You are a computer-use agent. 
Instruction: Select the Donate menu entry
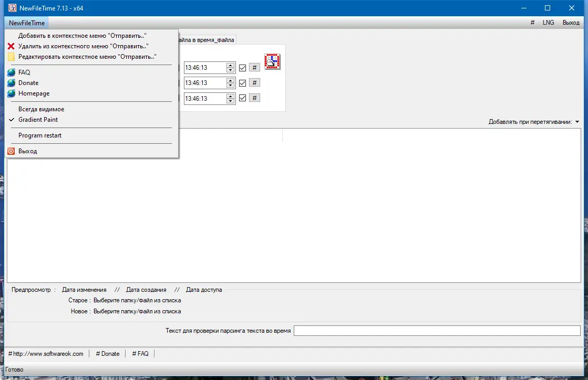(91, 83)
